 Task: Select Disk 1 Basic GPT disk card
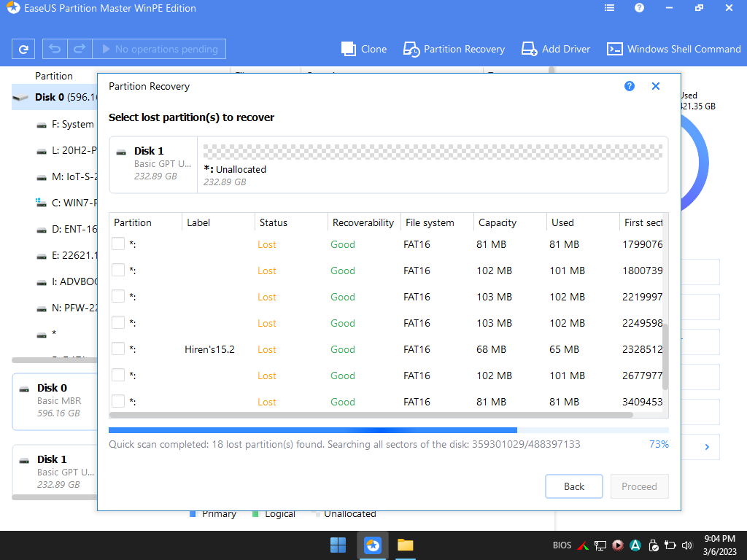pos(55,472)
